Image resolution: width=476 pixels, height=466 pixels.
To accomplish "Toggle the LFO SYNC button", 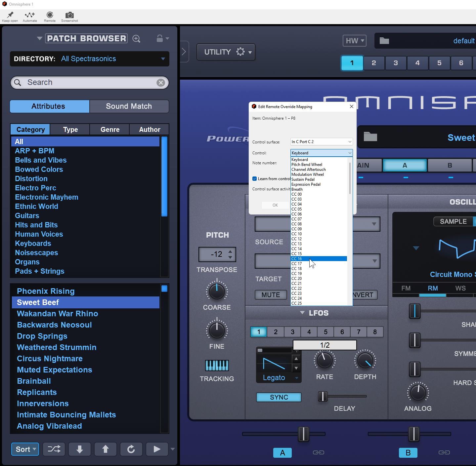I will [279, 397].
